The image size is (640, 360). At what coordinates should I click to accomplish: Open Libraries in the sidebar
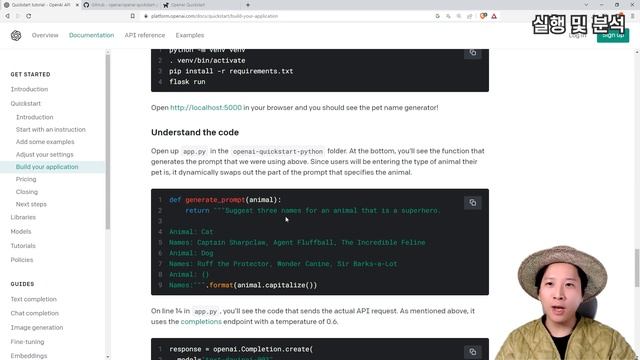(x=23, y=217)
